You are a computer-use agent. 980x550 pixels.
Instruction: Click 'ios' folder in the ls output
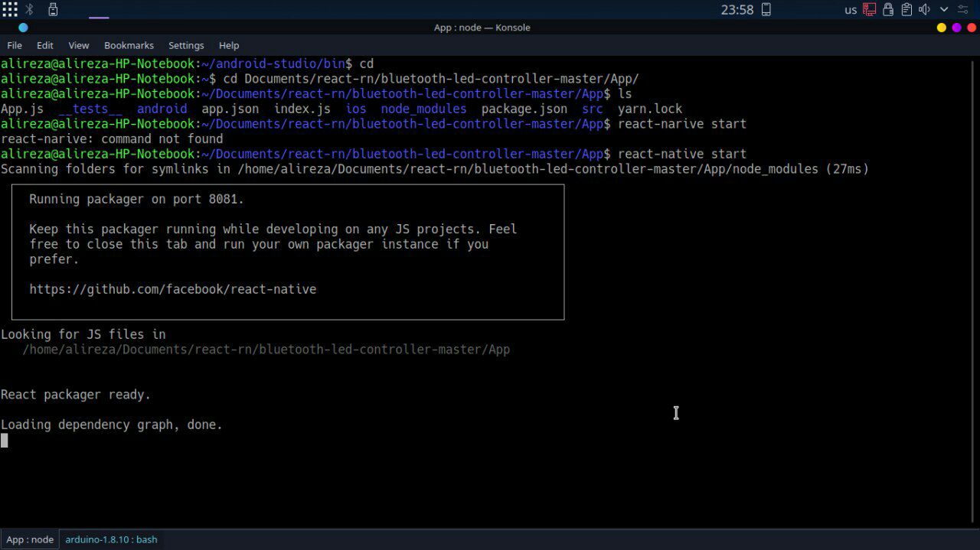(x=356, y=109)
